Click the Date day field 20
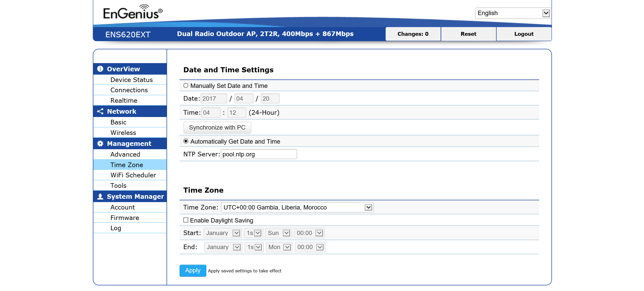Screen dimensions: 644x291 click(x=270, y=98)
